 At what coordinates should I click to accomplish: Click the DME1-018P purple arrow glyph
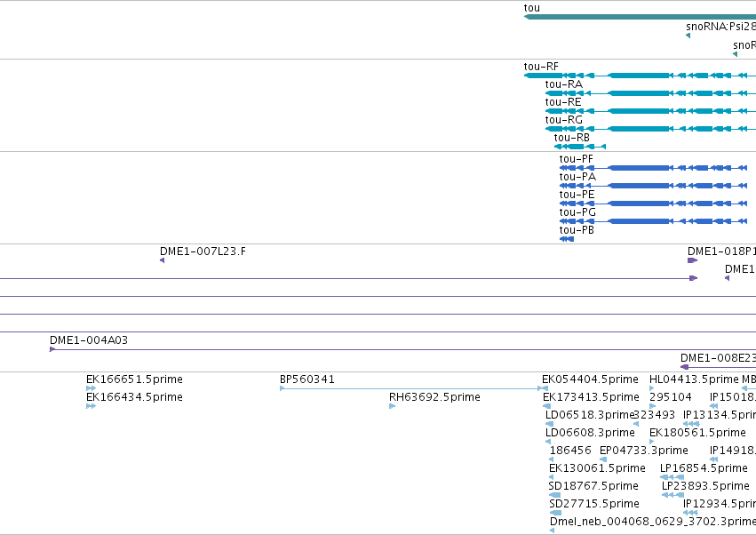pos(692,260)
